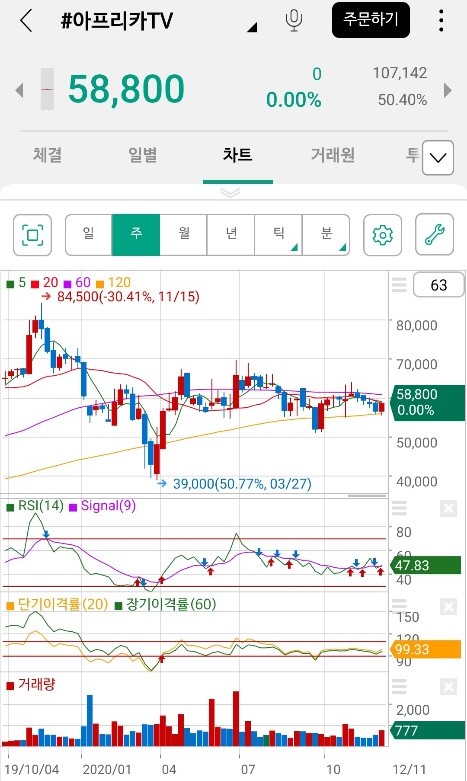Tap the 주문하기 order button
Viewport: 467px width, 781px height.
click(x=371, y=20)
